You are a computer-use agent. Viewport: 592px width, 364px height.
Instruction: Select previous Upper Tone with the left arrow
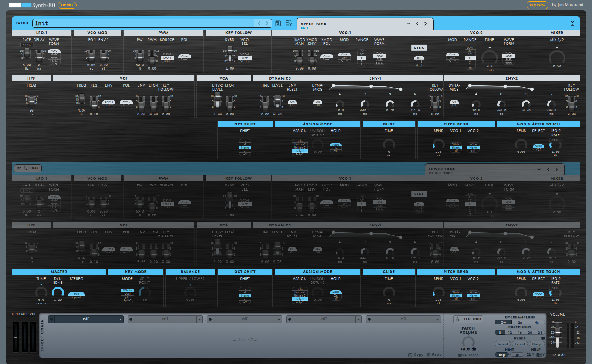(417, 24)
